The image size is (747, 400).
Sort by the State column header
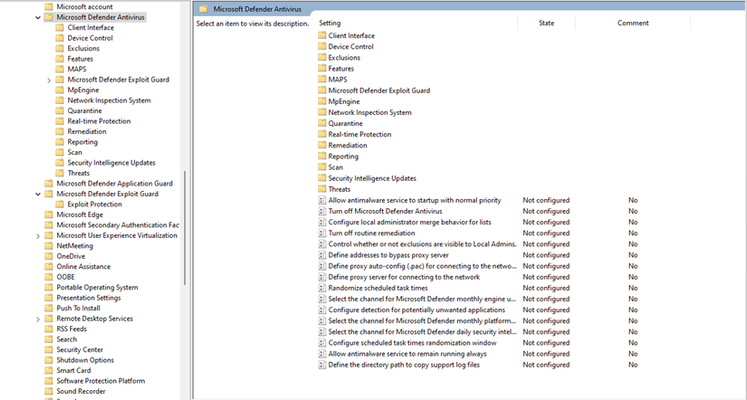click(546, 23)
